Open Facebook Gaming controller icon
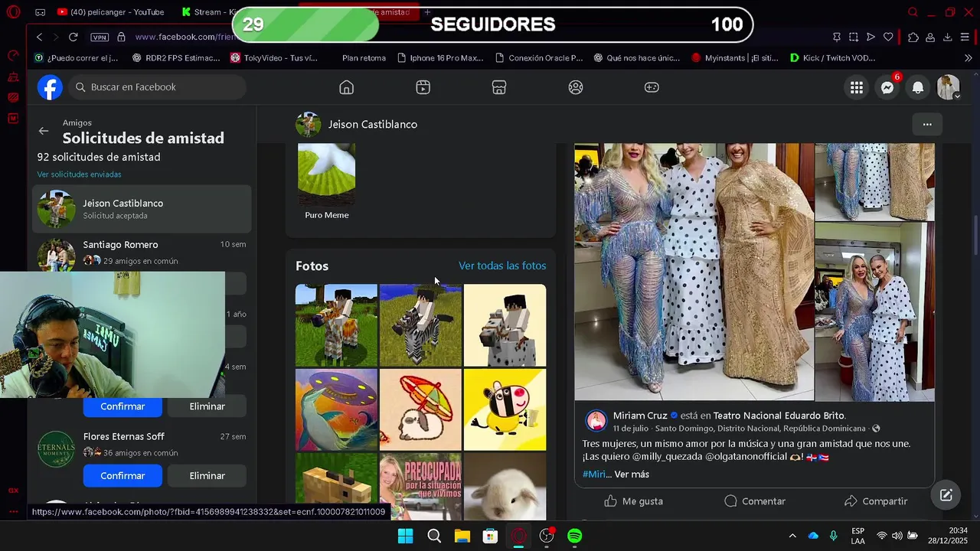Image resolution: width=980 pixels, height=551 pixels. tap(652, 87)
